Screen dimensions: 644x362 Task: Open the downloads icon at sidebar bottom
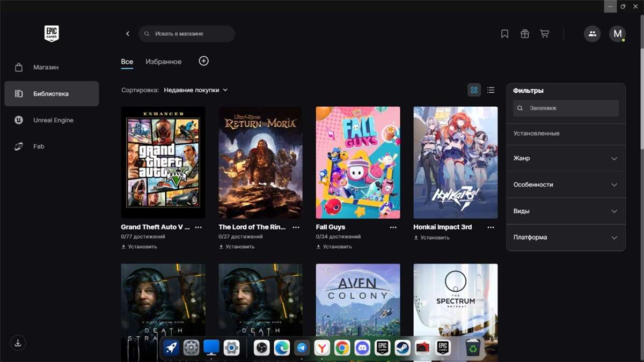(x=18, y=343)
